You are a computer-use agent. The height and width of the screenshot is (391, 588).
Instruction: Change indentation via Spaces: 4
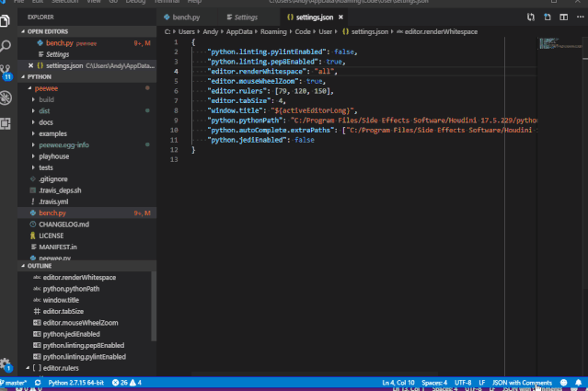pyautogui.click(x=434, y=383)
